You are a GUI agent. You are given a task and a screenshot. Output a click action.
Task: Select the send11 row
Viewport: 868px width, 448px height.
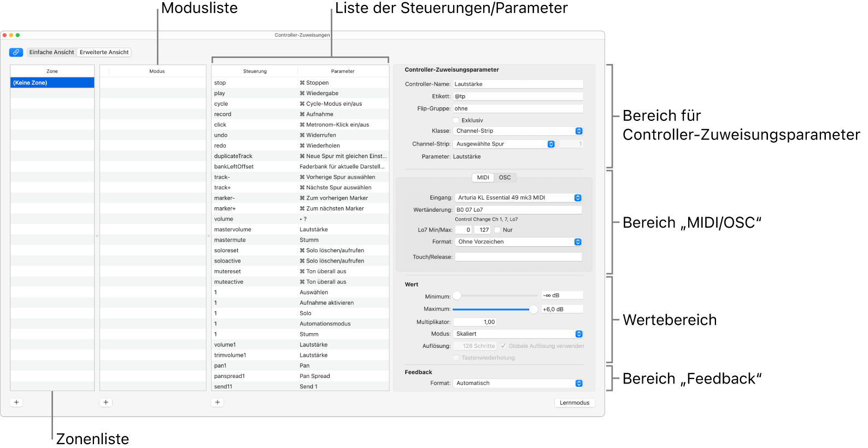coord(300,386)
